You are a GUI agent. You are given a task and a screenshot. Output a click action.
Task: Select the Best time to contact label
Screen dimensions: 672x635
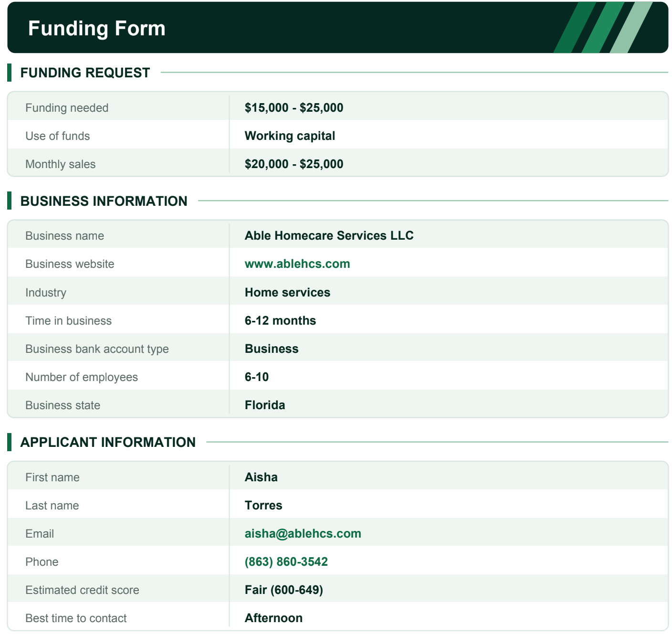point(76,618)
